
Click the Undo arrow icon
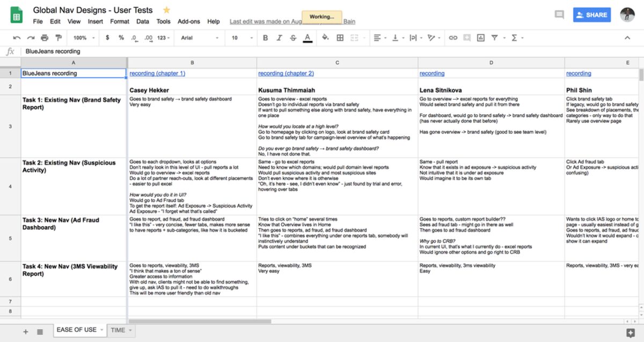tap(17, 38)
